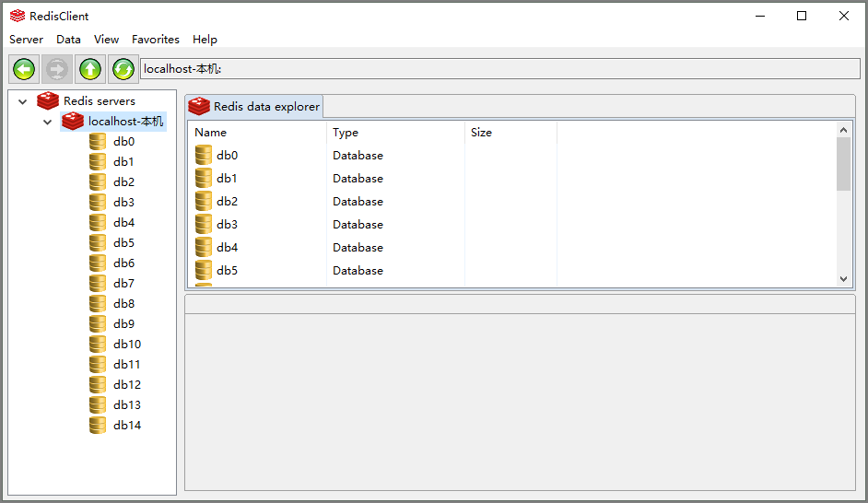Click the db10 database icon in tree

pos(98,345)
